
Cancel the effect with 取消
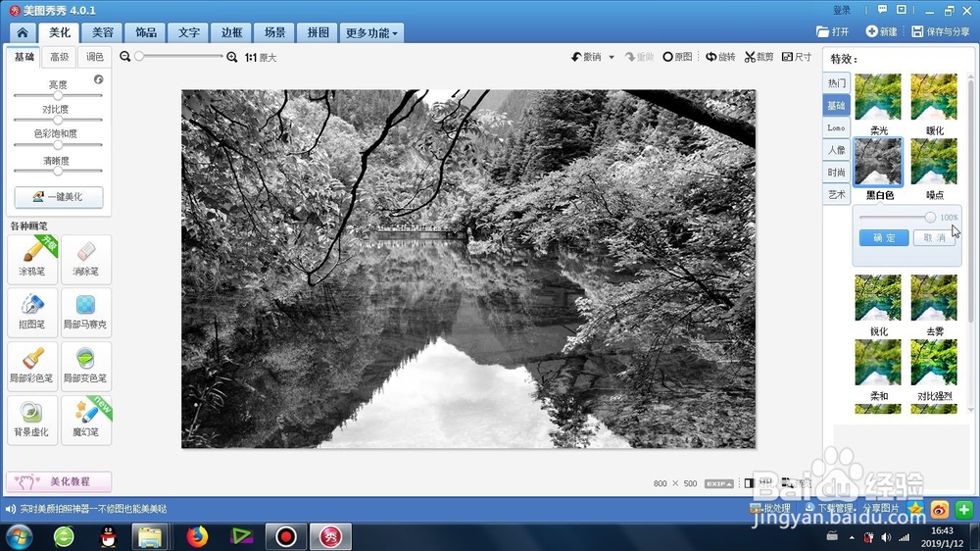tap(934, 237)
